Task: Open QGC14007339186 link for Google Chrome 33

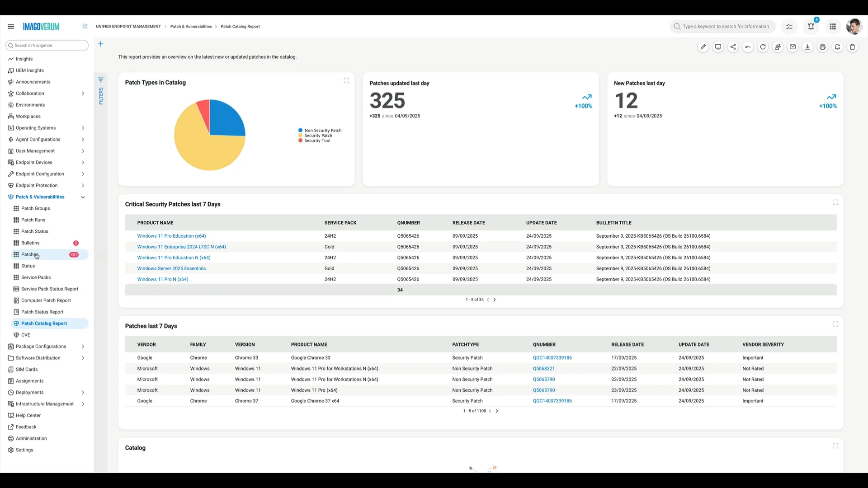Action: [552, 358]
